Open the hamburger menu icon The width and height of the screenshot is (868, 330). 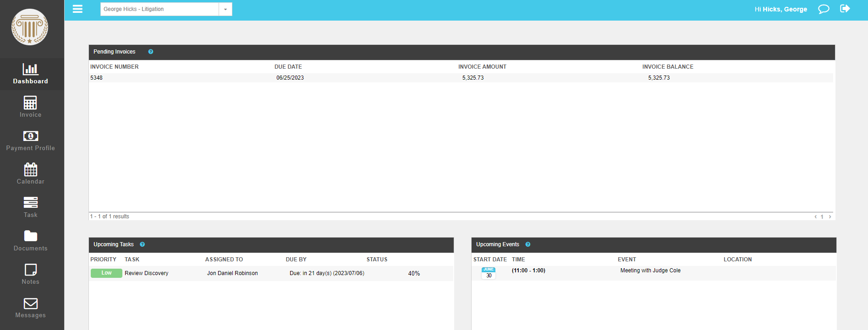coord(77,9)
